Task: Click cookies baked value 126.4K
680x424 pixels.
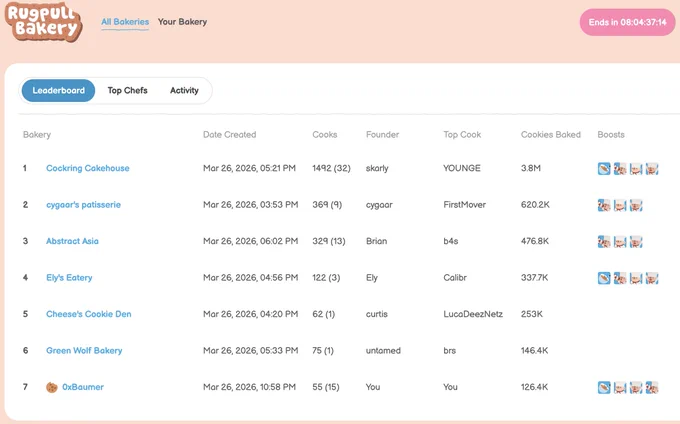Action: [x=534, y=387]
